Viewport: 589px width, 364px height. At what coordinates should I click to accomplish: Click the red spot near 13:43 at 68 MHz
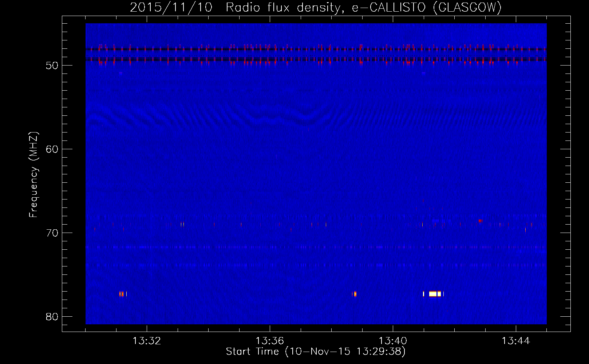480,221
